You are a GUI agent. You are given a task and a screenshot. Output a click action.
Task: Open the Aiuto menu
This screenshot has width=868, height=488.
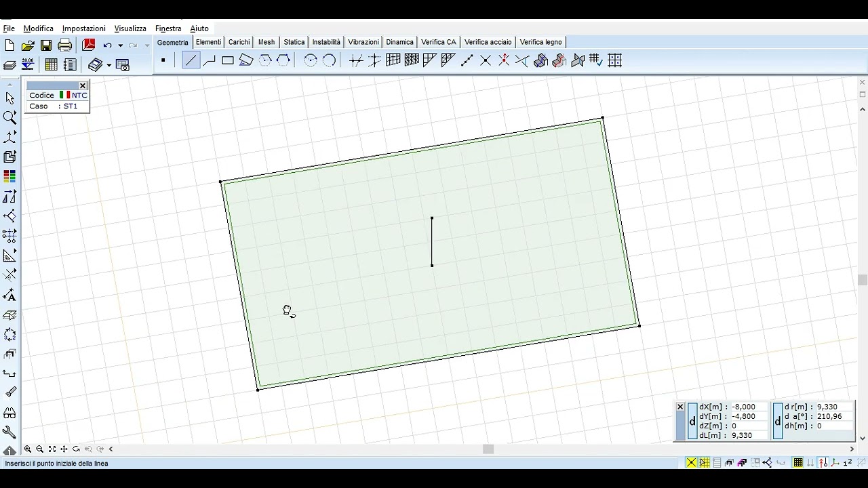[199, 28]
